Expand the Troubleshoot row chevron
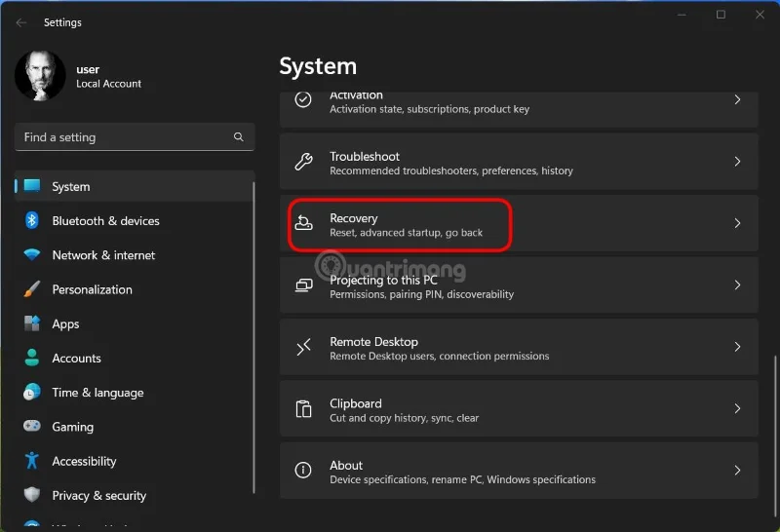 (x=737, y=162)
